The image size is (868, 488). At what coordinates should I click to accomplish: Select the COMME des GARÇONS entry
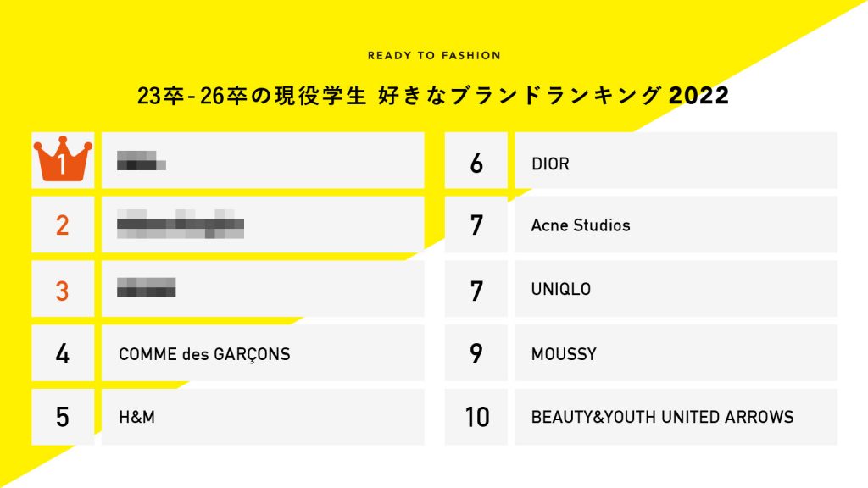pos(204,354)
